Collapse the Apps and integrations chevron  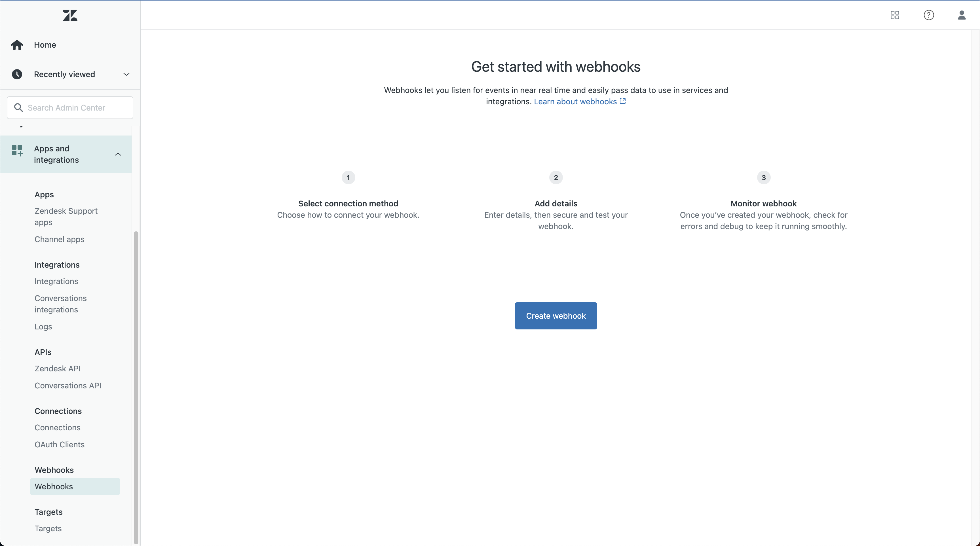tap(118, 155)
